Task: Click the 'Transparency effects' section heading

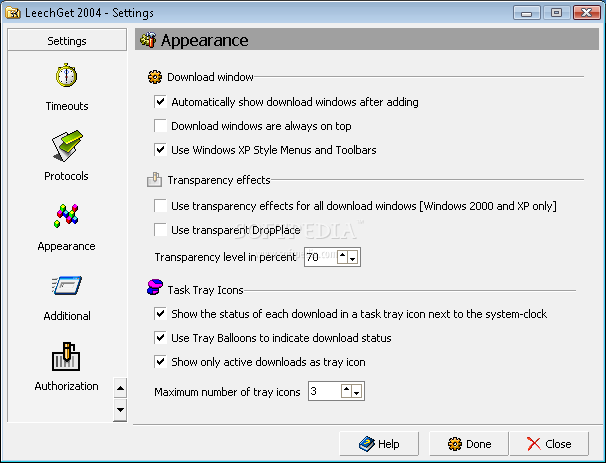Action: pos(219,180)
